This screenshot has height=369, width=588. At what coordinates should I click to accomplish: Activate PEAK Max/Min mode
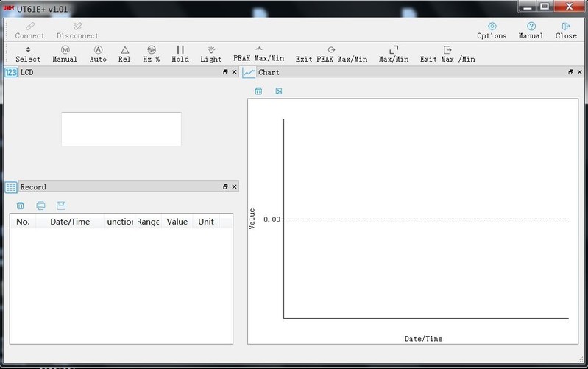coord(258,50)
